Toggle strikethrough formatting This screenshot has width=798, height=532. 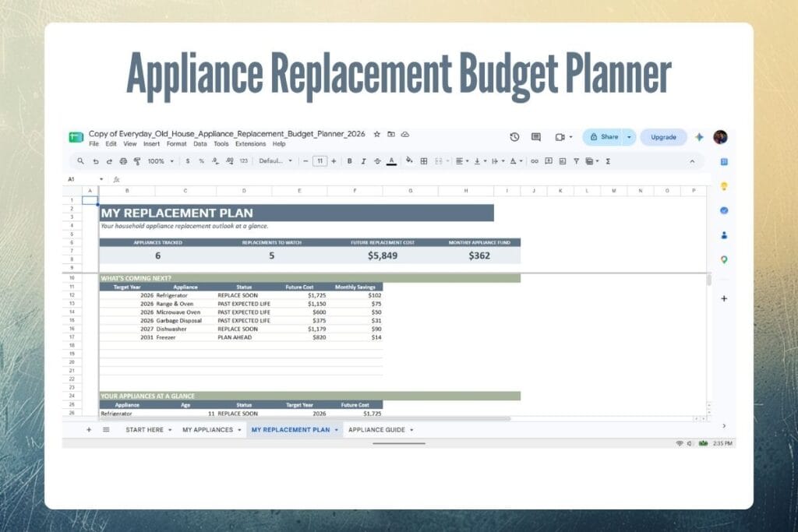(377, 161)
